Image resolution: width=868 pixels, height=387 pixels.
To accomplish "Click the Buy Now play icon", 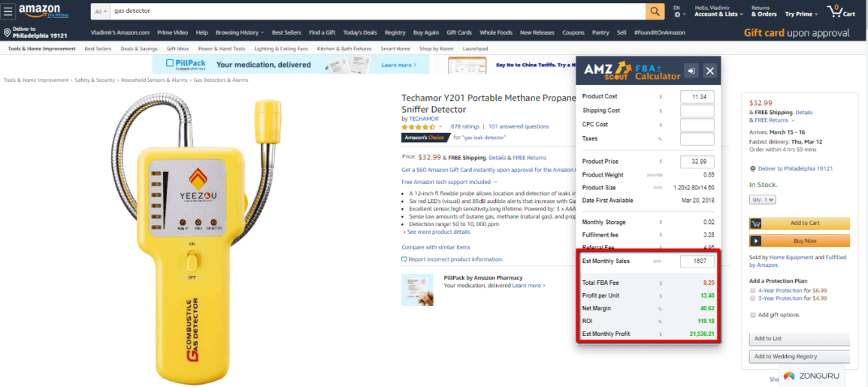I will pyautogui.click(x=755, y=240).
